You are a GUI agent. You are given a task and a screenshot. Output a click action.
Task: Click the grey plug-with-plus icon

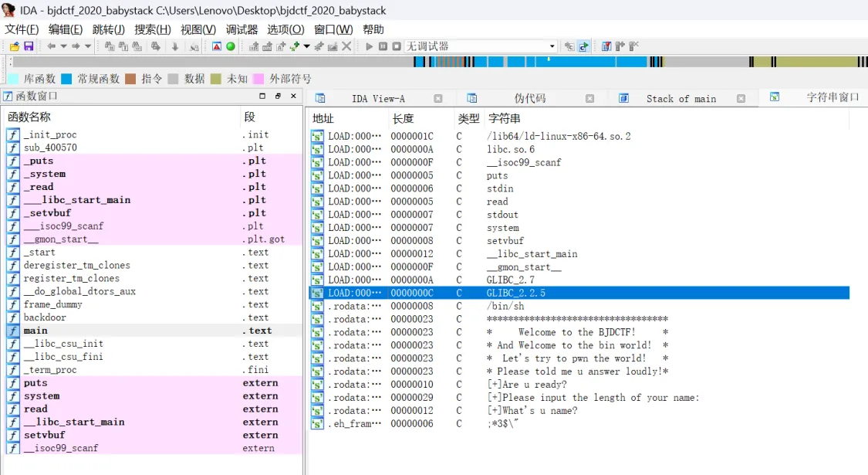tap(620, 46)
